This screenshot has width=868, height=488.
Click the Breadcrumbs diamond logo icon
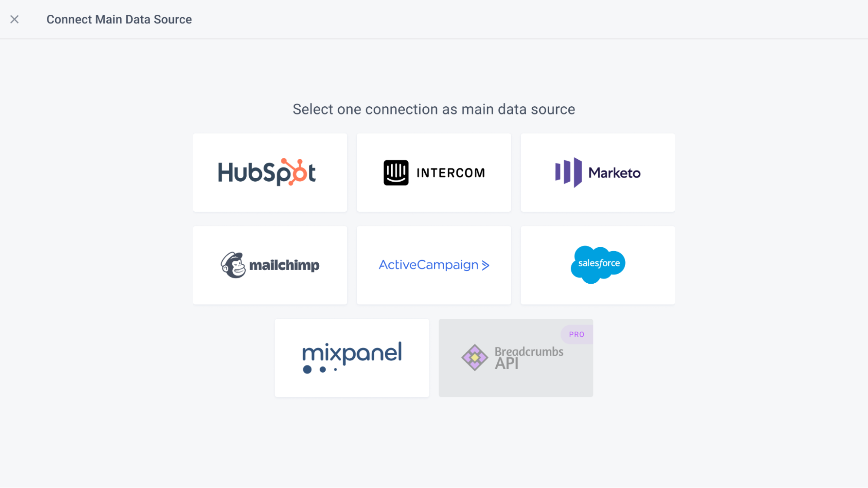pos(475,357)
